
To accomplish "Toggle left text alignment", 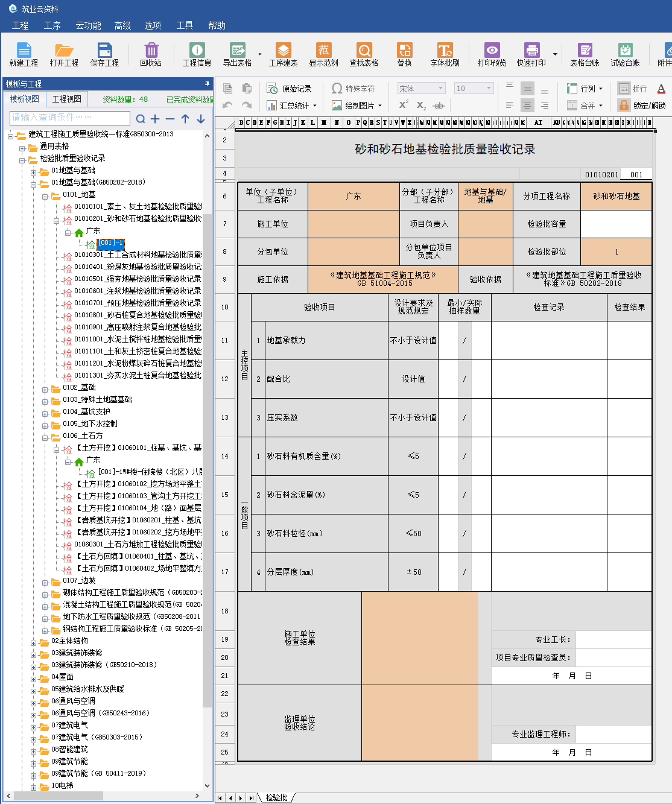I will tap(510, 105).
